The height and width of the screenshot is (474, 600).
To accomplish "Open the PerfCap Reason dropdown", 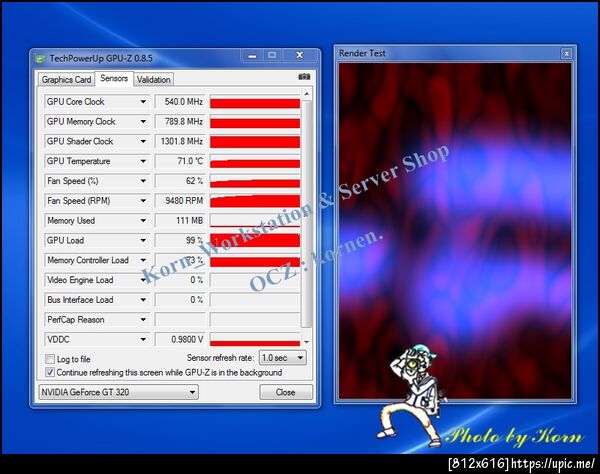I will (x=143, y=320).
